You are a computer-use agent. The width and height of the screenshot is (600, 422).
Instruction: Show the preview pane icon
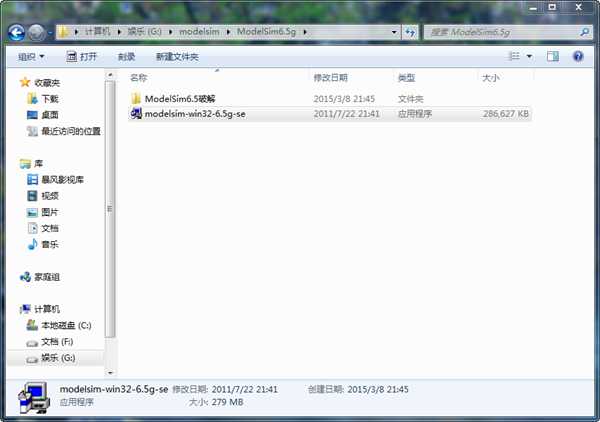551,56
